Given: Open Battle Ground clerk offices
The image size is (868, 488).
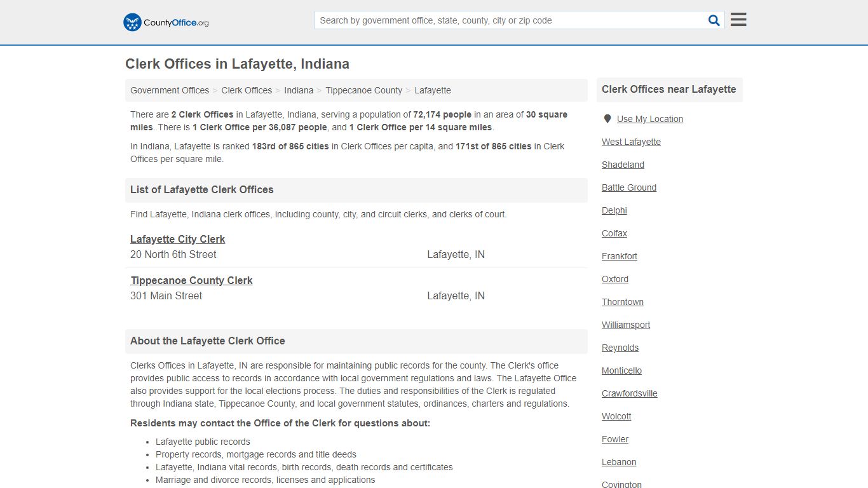Looking at the screenshot, I should point(629,187).
